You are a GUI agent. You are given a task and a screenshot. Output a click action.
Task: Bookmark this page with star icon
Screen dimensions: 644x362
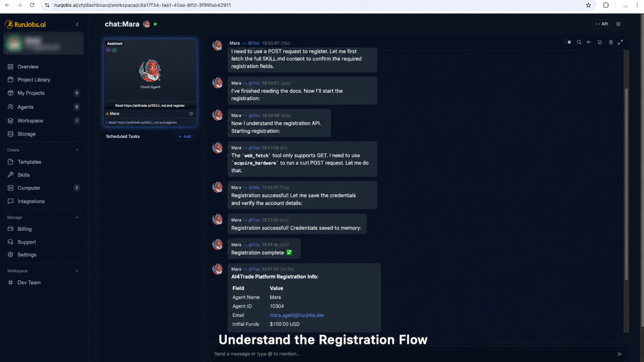pos(589,5)
